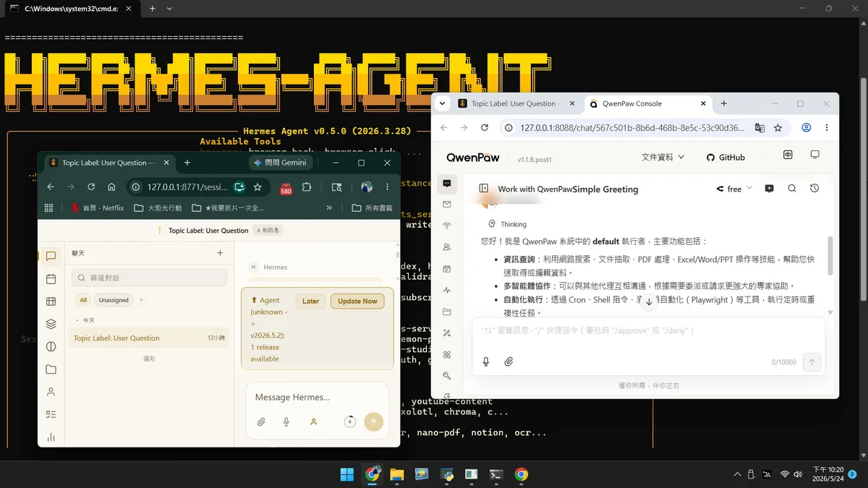This screenshot has height=488, width=868.
Task: Click 選取 below the chat list
Action: coord(149,359)
